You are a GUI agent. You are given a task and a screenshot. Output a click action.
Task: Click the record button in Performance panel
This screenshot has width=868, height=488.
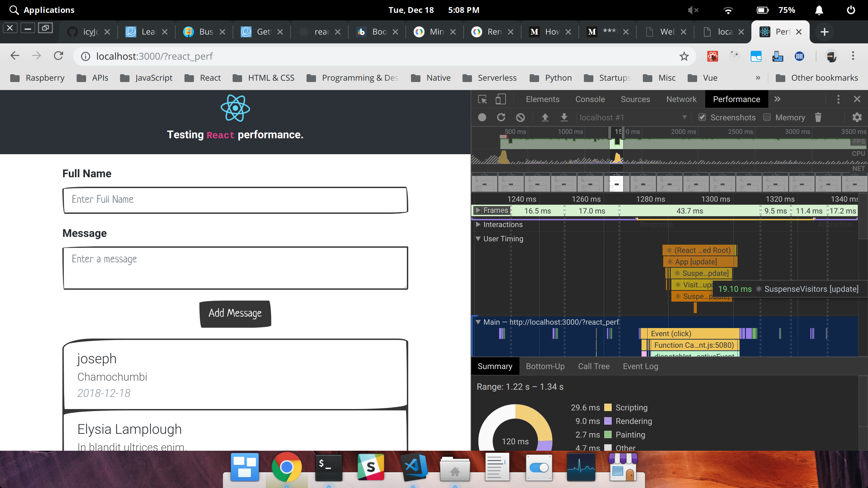click(x=482, y=117)
